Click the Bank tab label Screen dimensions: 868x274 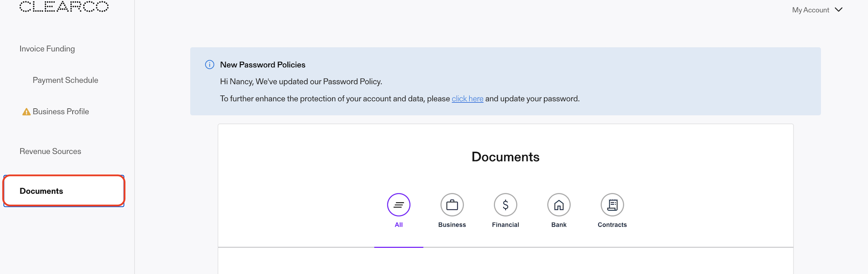(x=559, y=225)
